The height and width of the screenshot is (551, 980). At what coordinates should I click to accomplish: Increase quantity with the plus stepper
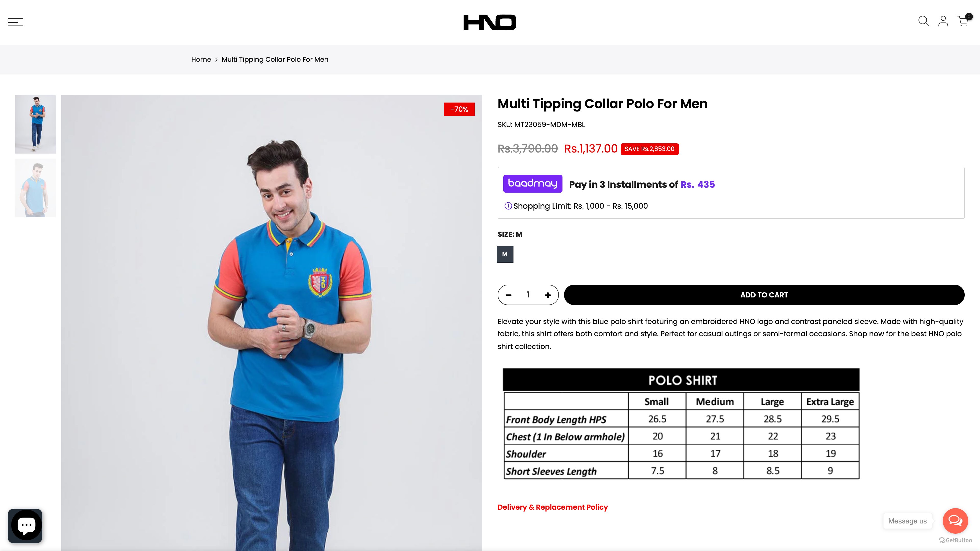click(548, 295)
